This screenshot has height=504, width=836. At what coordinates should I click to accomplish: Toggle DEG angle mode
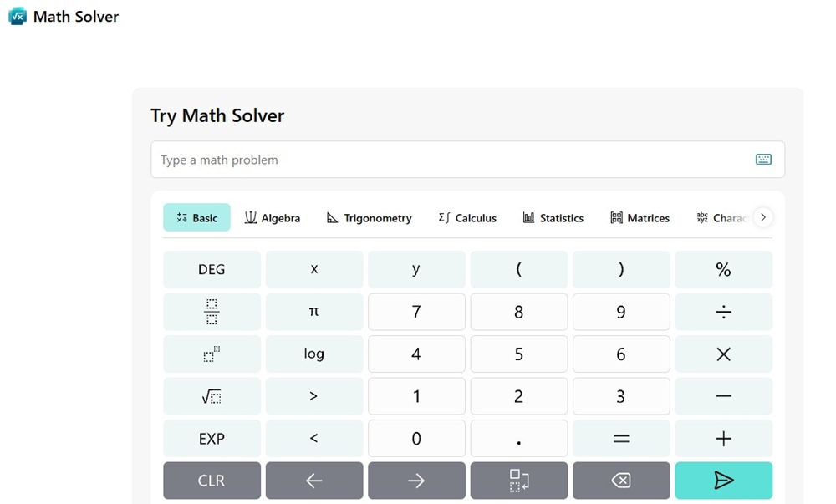(x=212, y=268)
